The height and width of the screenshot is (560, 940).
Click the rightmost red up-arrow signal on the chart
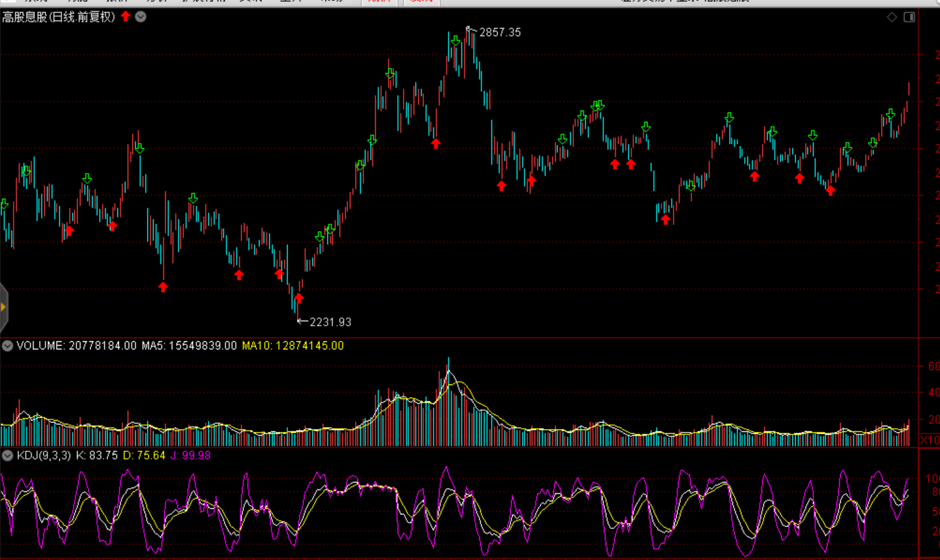830,191
